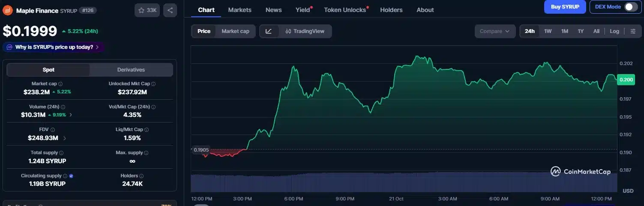Click Total supply info icon
The width and height of the screenshot is (644, 206).
point(61,153)
